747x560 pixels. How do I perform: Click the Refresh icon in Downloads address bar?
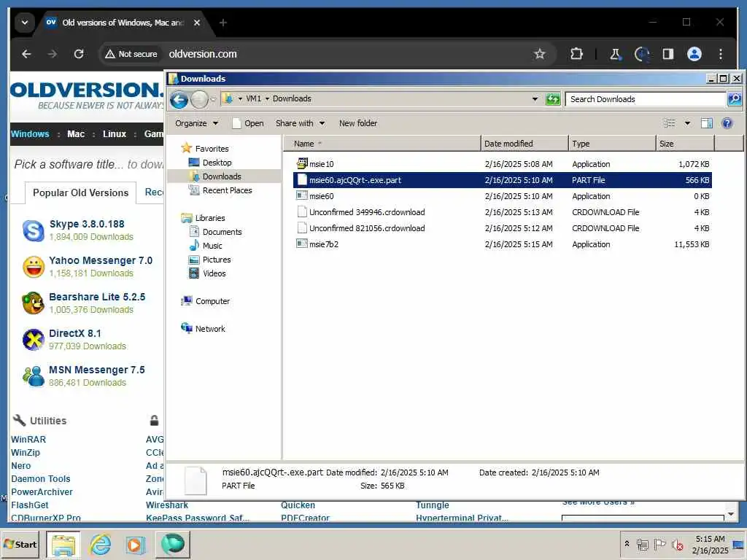click(x=553, y=99)
